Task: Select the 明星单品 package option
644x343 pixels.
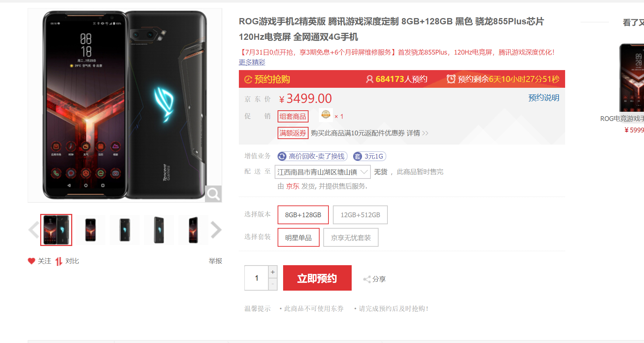Action: click(298, 238)
